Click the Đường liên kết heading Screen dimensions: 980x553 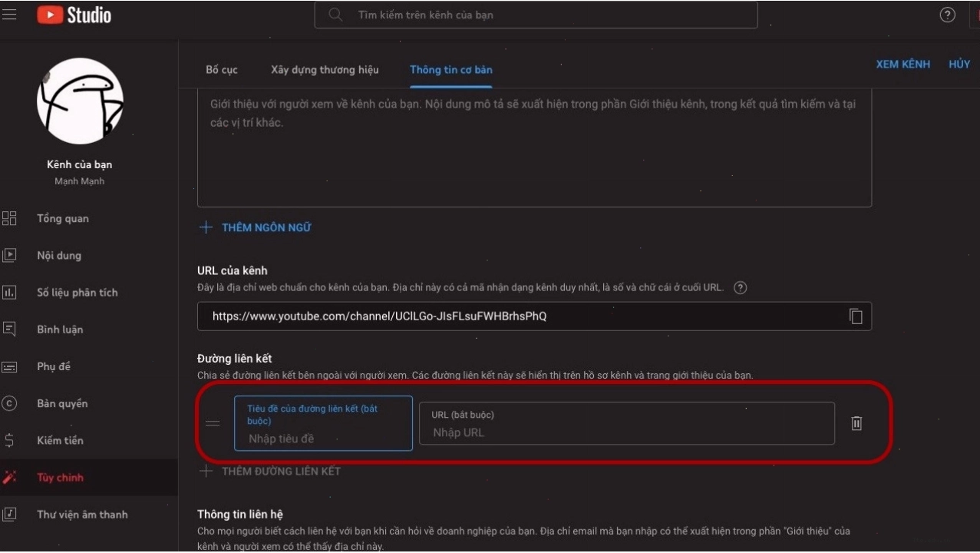point(235,359)
